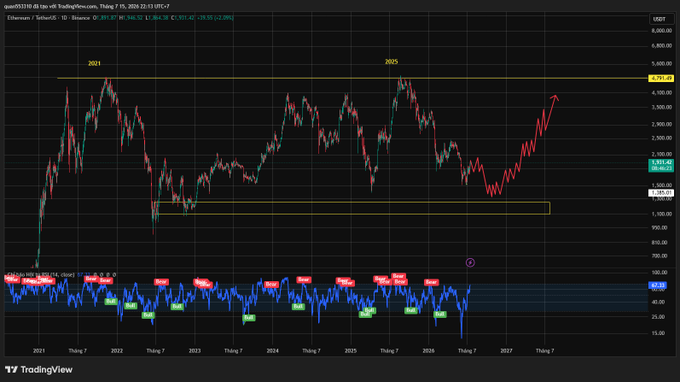This screenshot has height=382, width=680.
Task: Click the 2026 time axis label
Action: coord(428,351)
